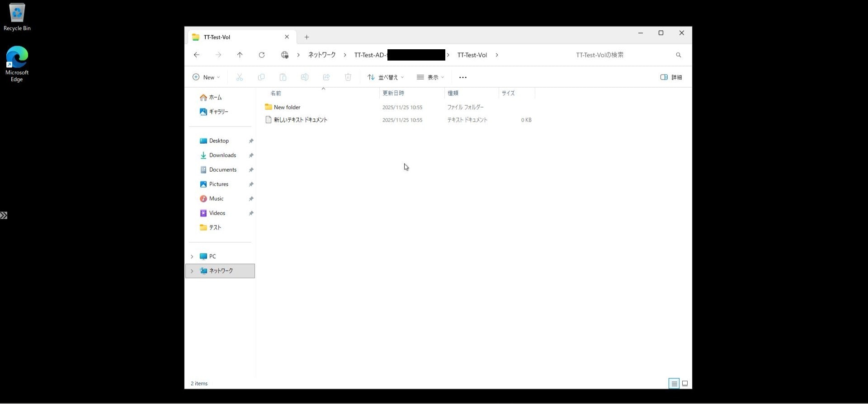Viewport: 868px width, 404px height.
Task: Click the pin icon beside Music
Action: [x=251, y=199]
